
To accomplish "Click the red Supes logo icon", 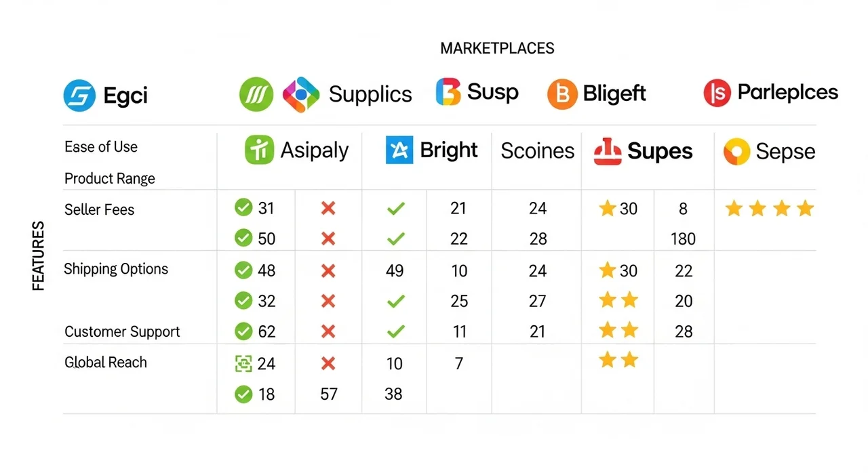I will click(x=607, y=151).
